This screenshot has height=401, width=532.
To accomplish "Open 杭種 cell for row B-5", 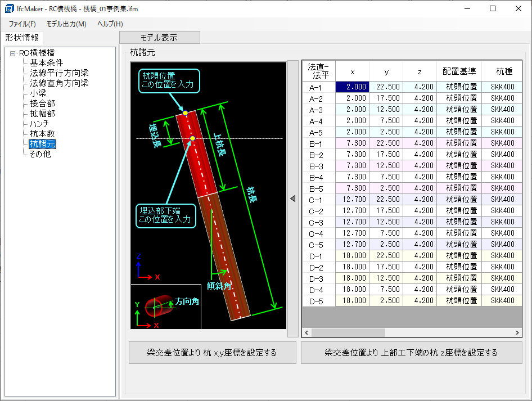I will tap(502, 188).
